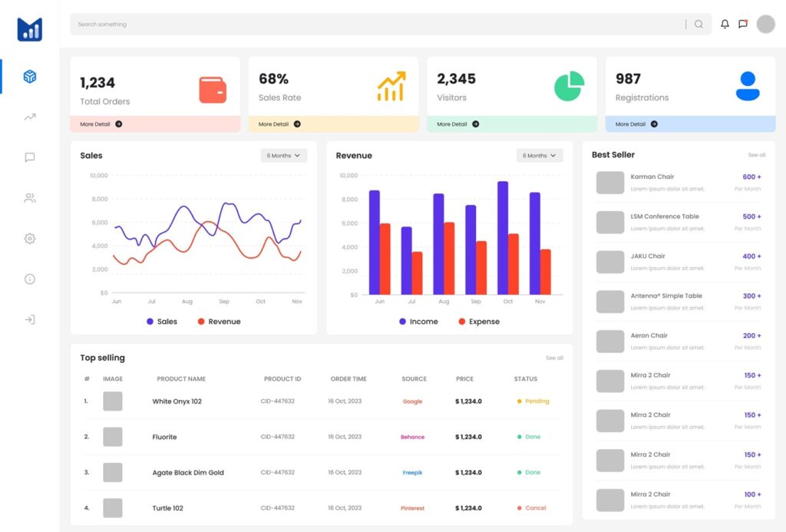Open the user profile avatar
The image size is (786, 532).
[x=765, y=25]
